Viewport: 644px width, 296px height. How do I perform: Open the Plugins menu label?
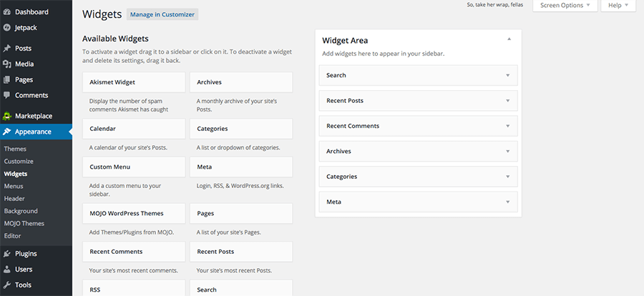(x=26, y=254)
